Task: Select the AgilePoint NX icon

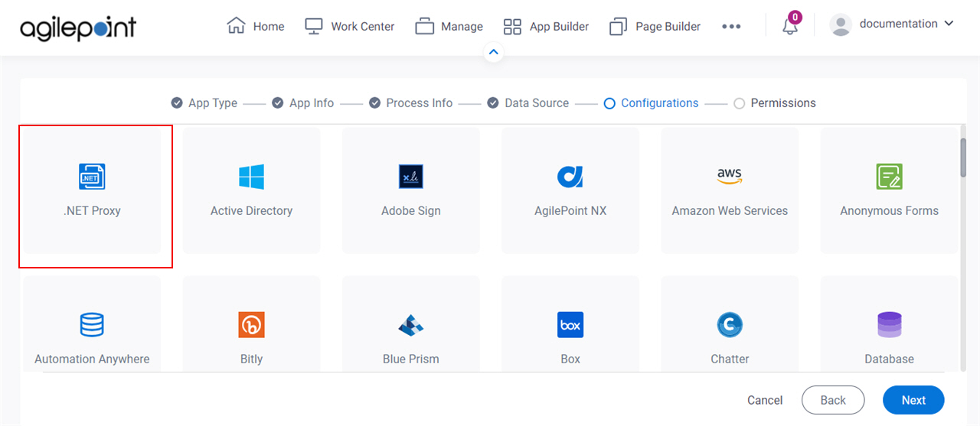Action: coord(570,177)
